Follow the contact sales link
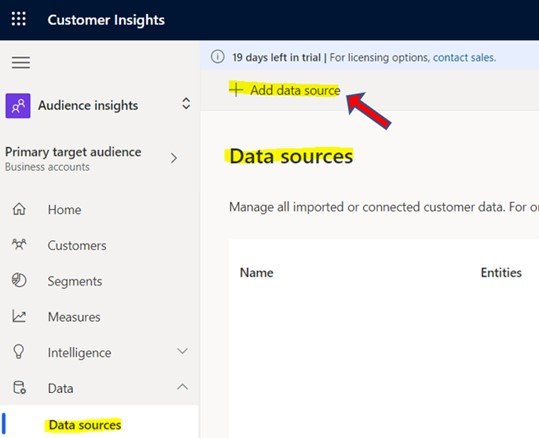 (464, 57)
